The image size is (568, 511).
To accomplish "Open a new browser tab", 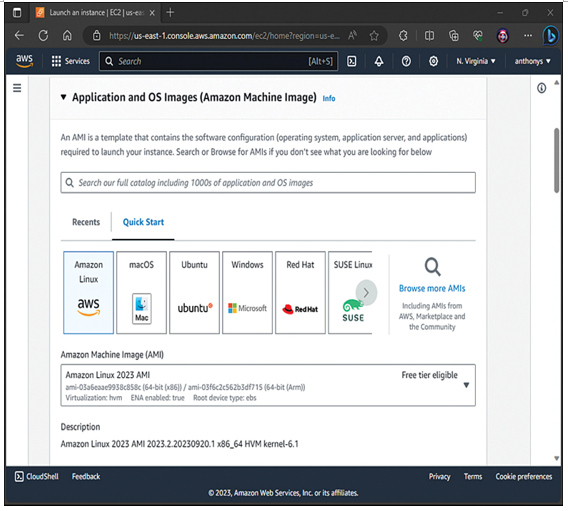I will pyautogui.click(x=170, y=12).
